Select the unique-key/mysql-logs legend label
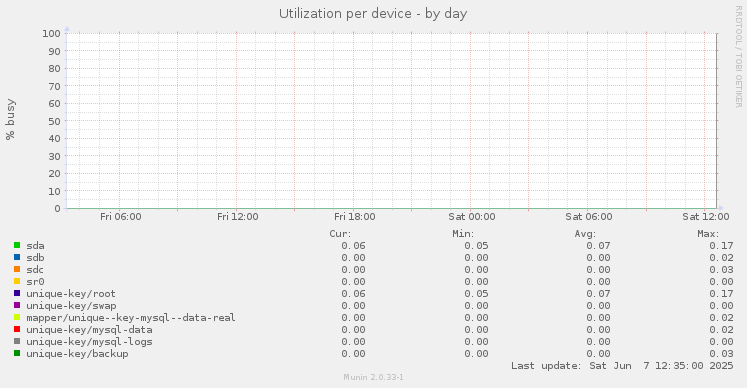Image resolution: width=747 pixels, height=388 pixels. (89, 342)
